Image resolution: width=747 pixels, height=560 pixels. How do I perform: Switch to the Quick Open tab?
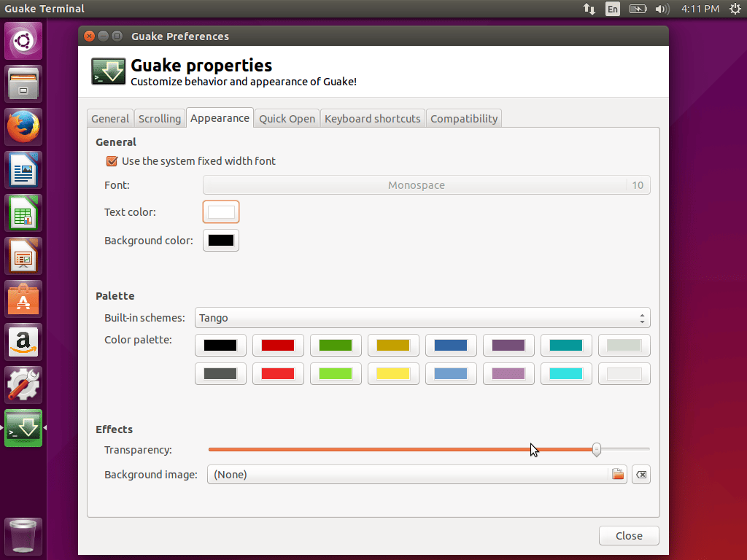pyautogui.click(x=287, y=118)
